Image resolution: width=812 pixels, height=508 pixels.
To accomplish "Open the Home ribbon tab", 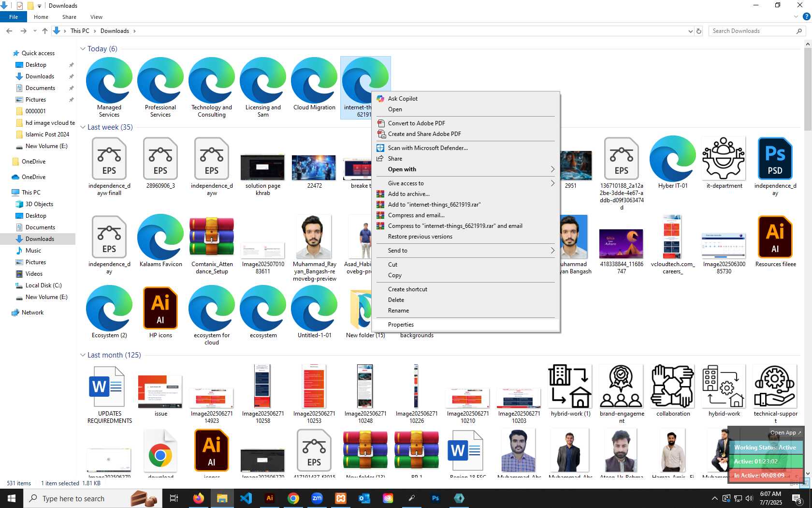I will (x=41, y=17).
